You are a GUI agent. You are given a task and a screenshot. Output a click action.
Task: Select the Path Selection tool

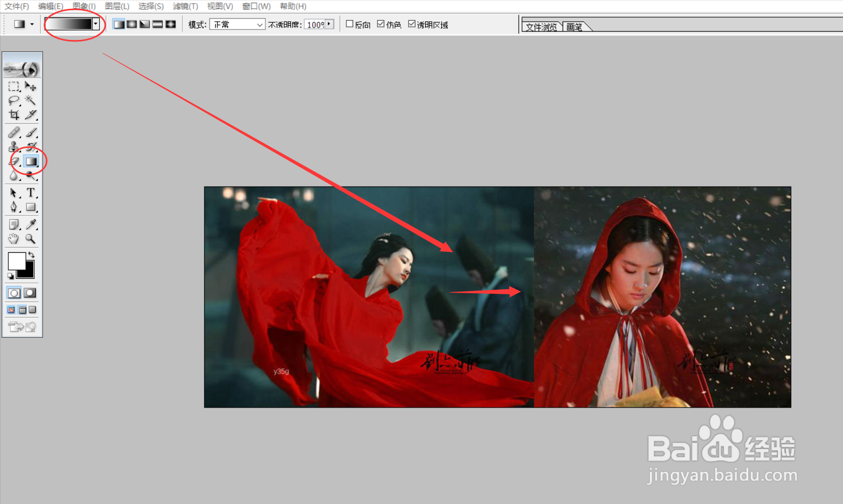[x=14, y=193]
